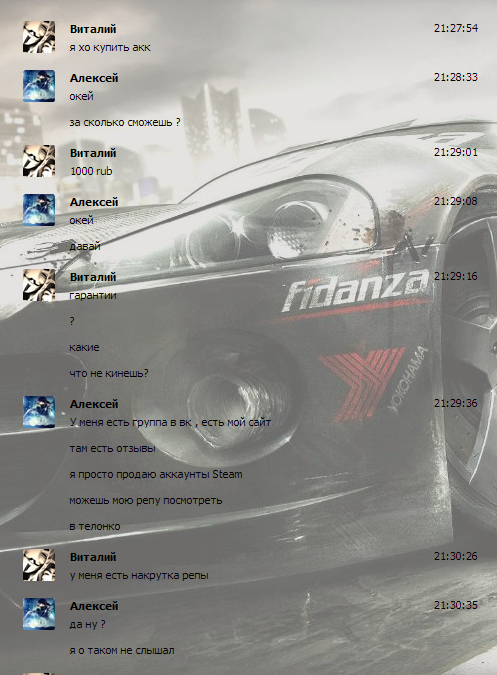Select the message "давай"
This screenshot has width=497, height=675.
[85, 246]
